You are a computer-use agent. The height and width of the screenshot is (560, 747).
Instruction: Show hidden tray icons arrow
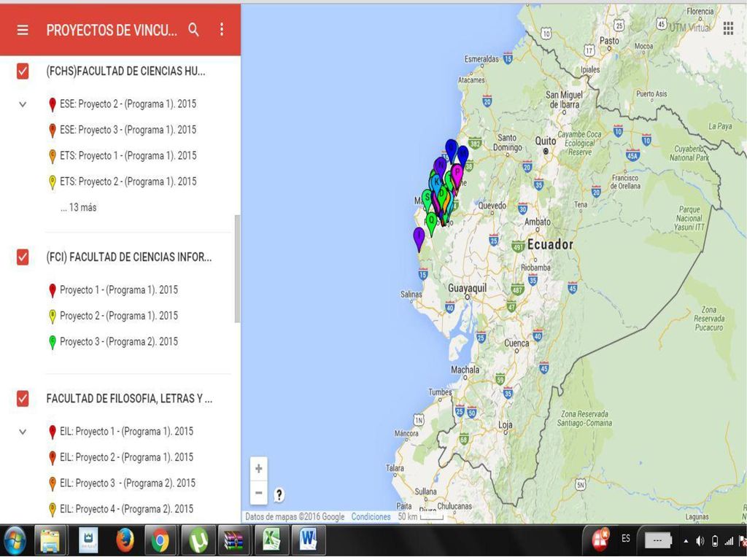click(x=686, y=541)
